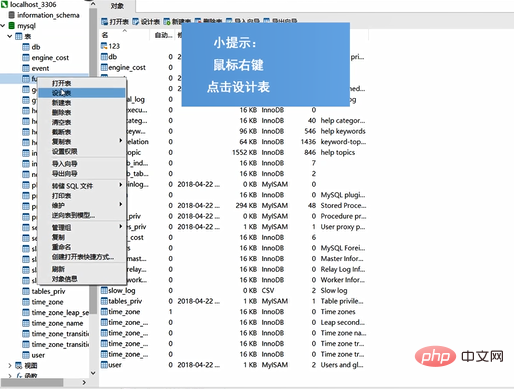
Task: Click the 设计表 toolbar icon
Action: 136,22
